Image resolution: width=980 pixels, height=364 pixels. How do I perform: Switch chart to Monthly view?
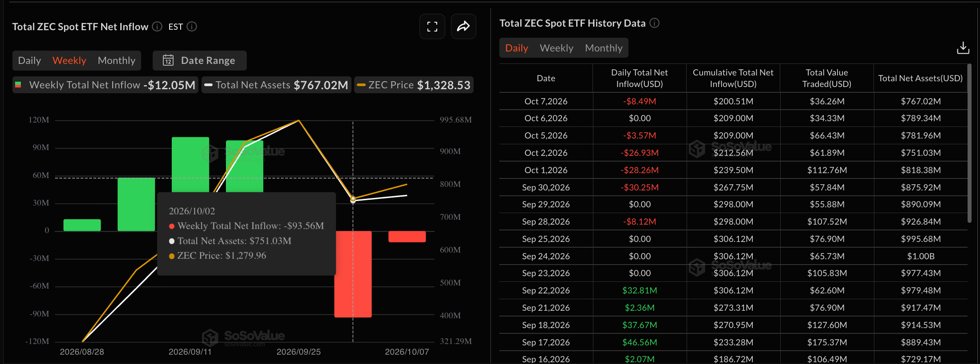[x=116, y=60]
